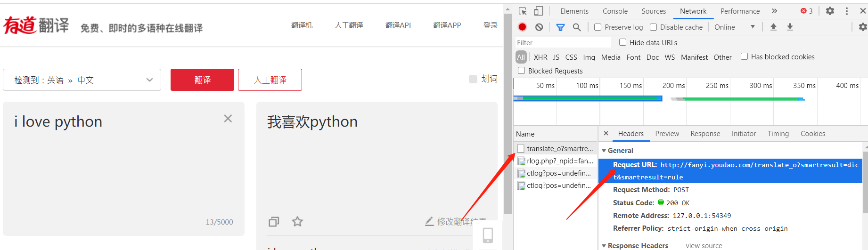Select translate_o?smartre... request row
The width and height of the screenshot is (868, 250).
coord(556,148)
